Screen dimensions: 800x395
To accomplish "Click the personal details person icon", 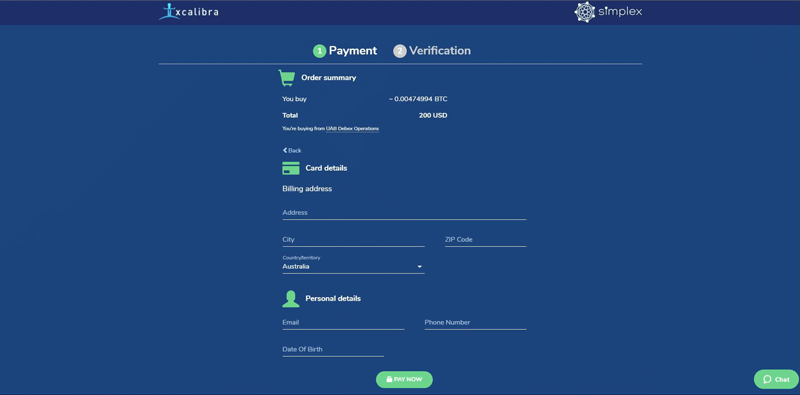I will pos(291,299).
